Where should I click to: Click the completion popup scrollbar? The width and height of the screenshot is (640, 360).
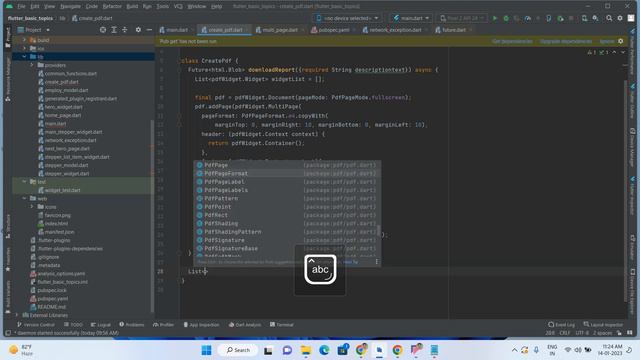[379, 231]
